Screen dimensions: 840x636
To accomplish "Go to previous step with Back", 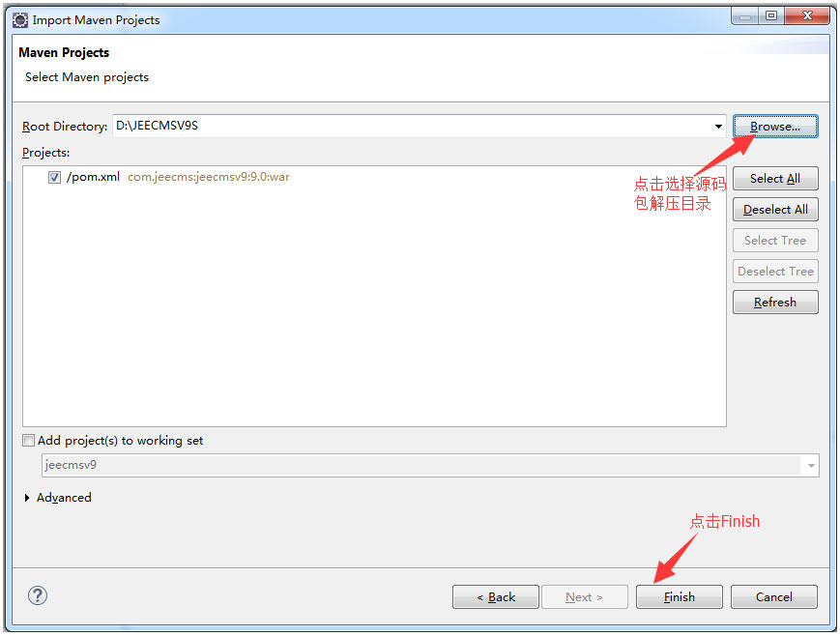I will (496, 597).
